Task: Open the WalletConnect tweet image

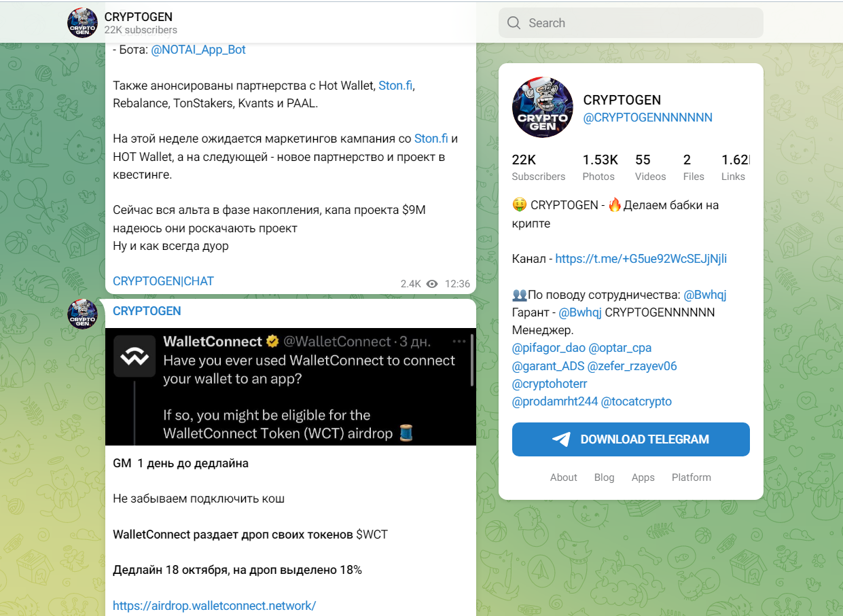Action: pos(291,386)
